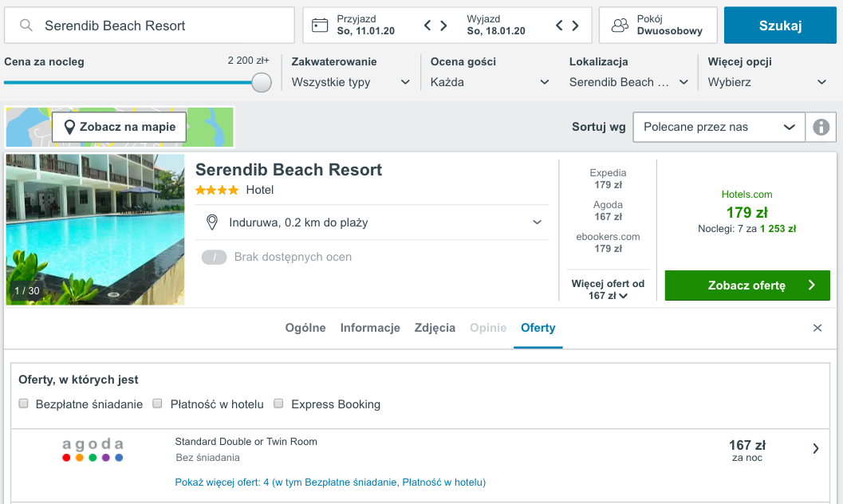Click the Szukaj search button
843x504 pixels.
click(780, 26)
